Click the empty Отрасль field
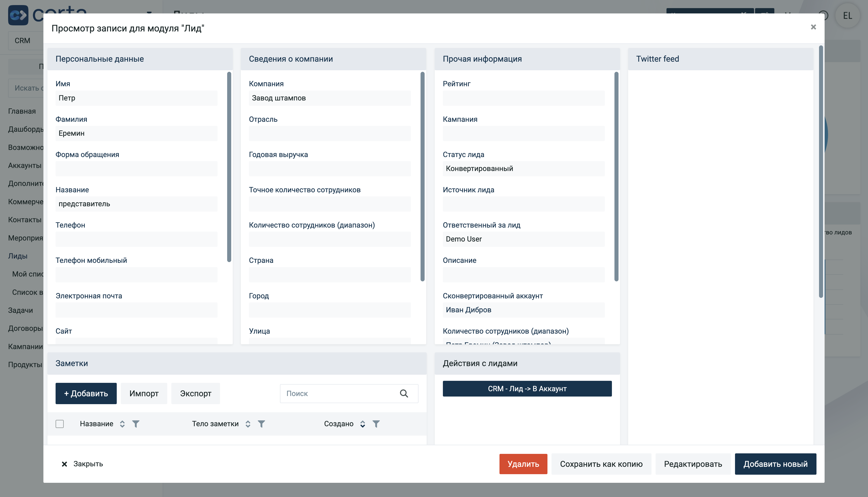The height and width of the screenshot is (497, 868). [330, 133]
